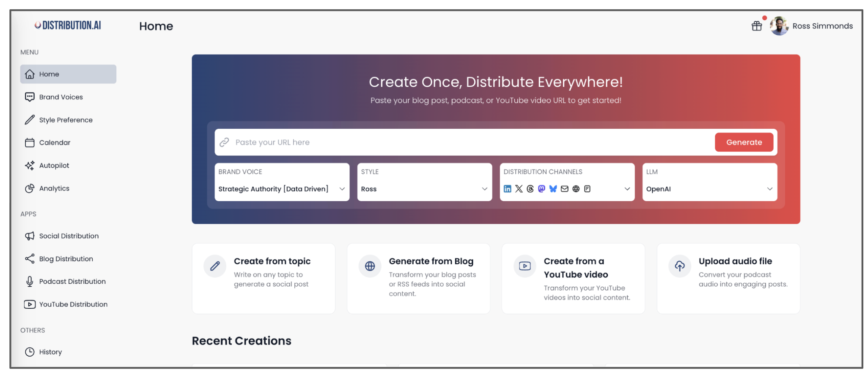Viewport: 868px width, 382px height.
Task: Go to Autopilot in the sidebar
Action: point(54,166)
